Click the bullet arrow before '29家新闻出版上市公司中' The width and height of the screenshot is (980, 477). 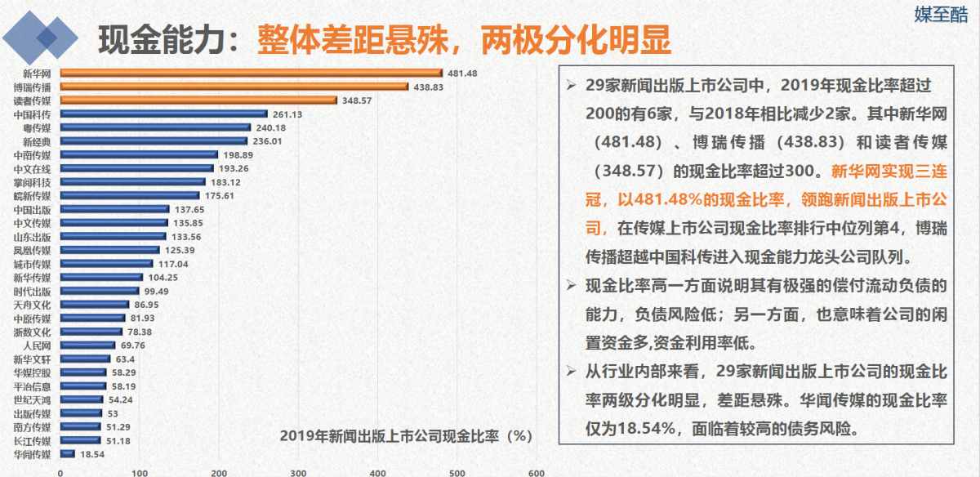point(570,85)
